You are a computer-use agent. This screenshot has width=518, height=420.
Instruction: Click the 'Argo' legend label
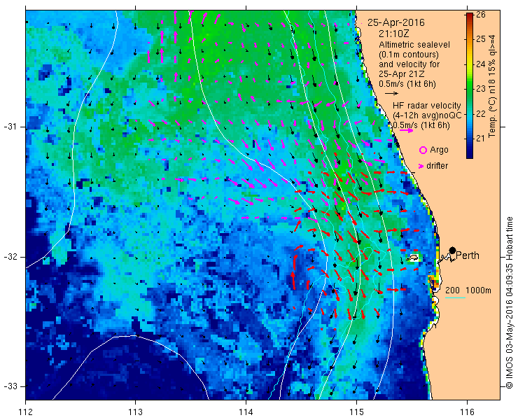[439, 150]
